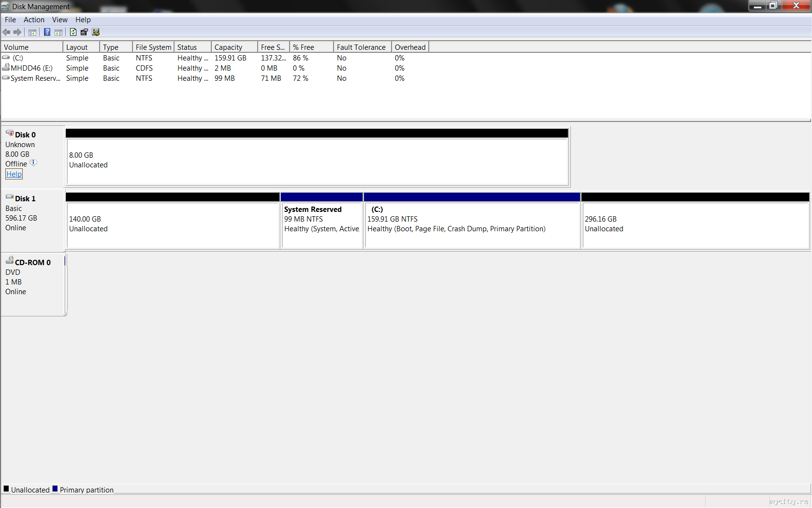Click the CD-ROM 0 drive icon
The image size is (812, 508).
click(10, 260)
